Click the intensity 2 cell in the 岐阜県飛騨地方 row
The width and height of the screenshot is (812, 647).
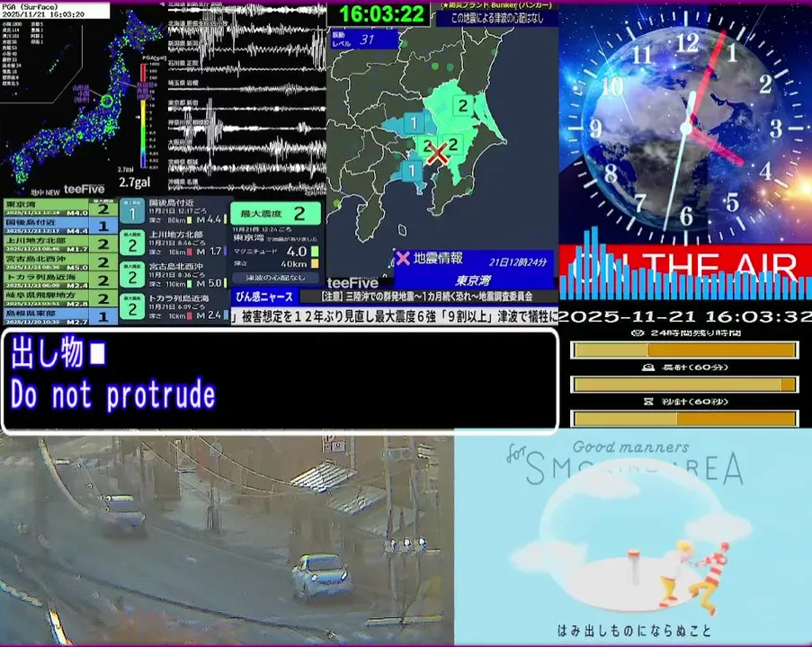(x=103, y=298)
